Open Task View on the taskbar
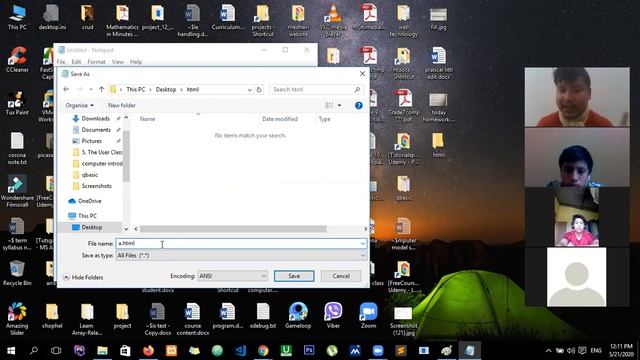The height and width of the screenshot is (360, 640). (56, 351)
